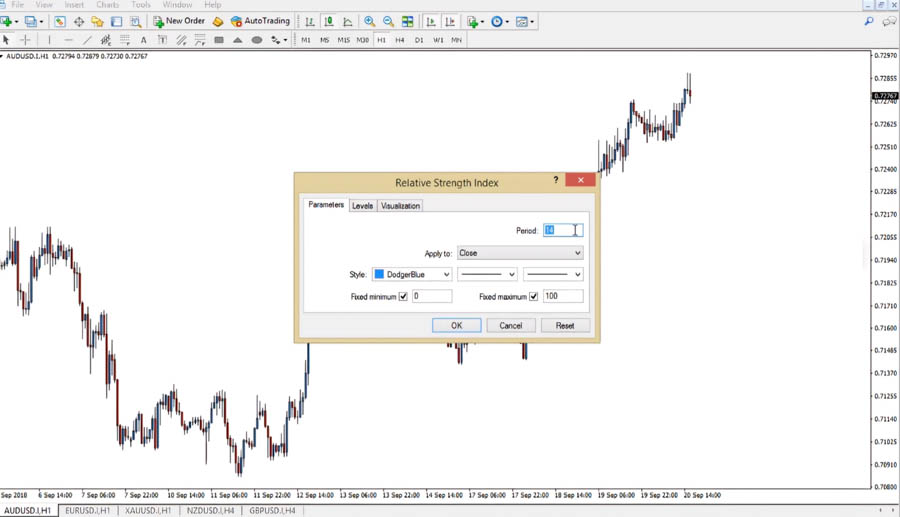
Task: Toggle chart Auto Scroll icon
Action: click(431, 21)
